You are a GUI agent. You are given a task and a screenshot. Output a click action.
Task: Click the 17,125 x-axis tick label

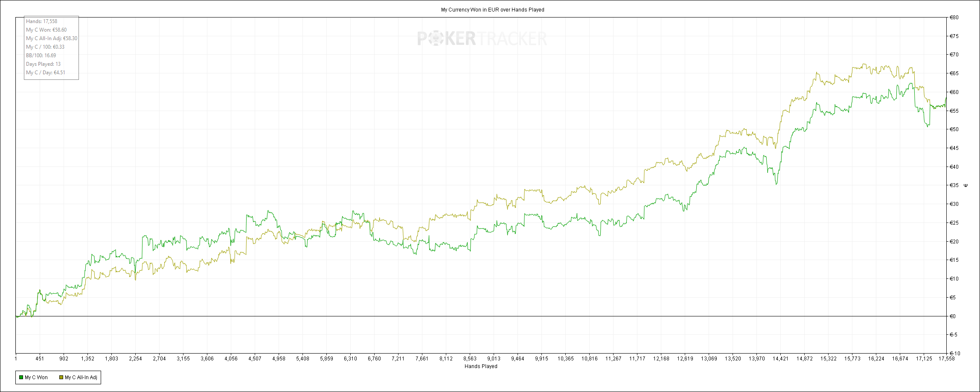coord(924,359)
